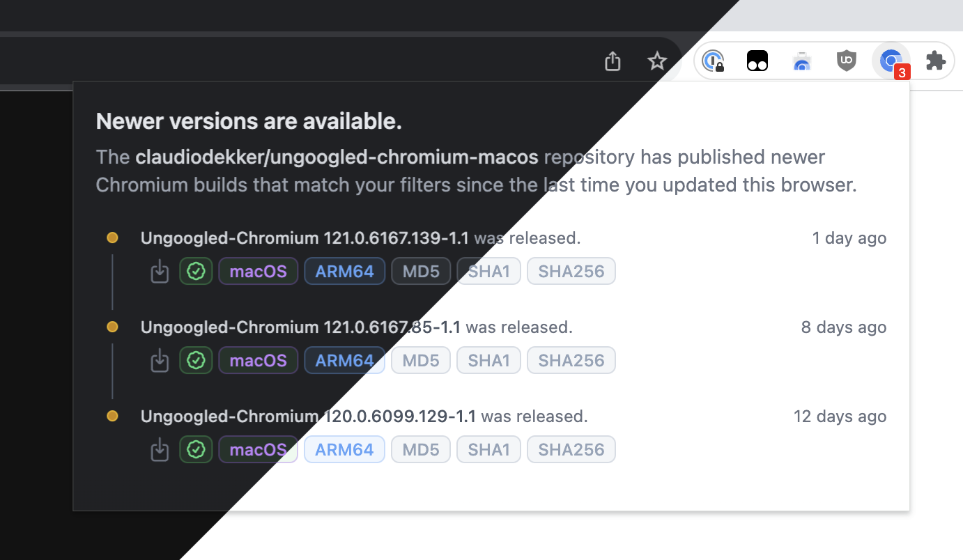Open the black two-eyed extension icon
This screenshot has height=560, width=963.
point(757,61)
